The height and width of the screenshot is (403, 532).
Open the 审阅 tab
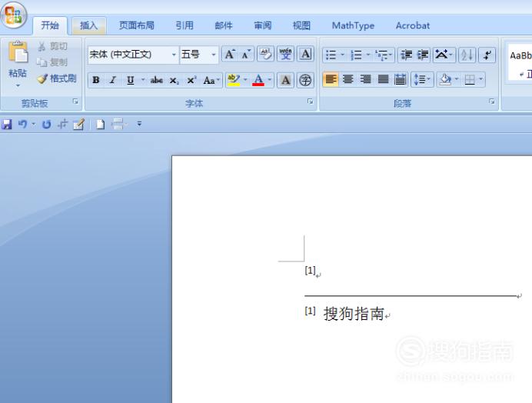pyautogui.click(x=263, y=25)
